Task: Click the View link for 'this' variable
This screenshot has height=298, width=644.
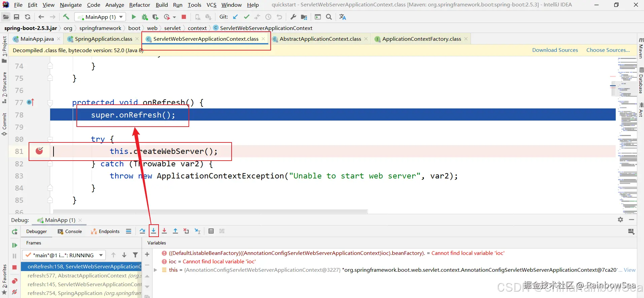Action: (x=630, y=270)
